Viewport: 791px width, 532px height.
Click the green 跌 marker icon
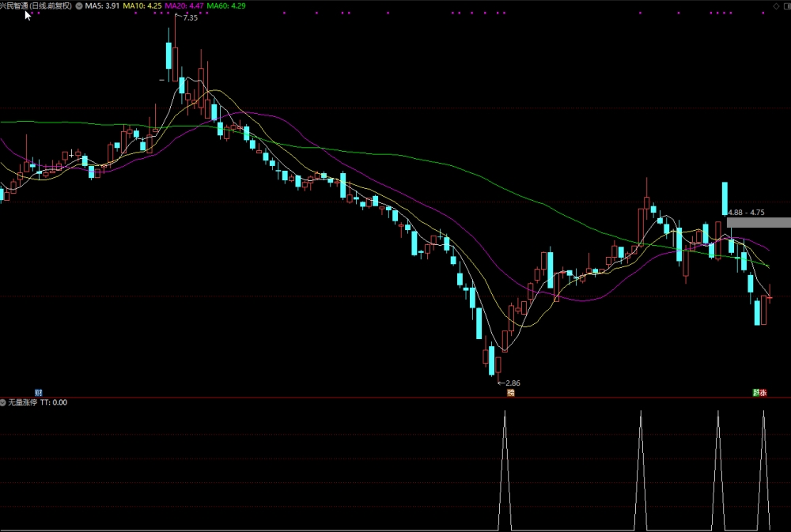[x=756, y=392]
